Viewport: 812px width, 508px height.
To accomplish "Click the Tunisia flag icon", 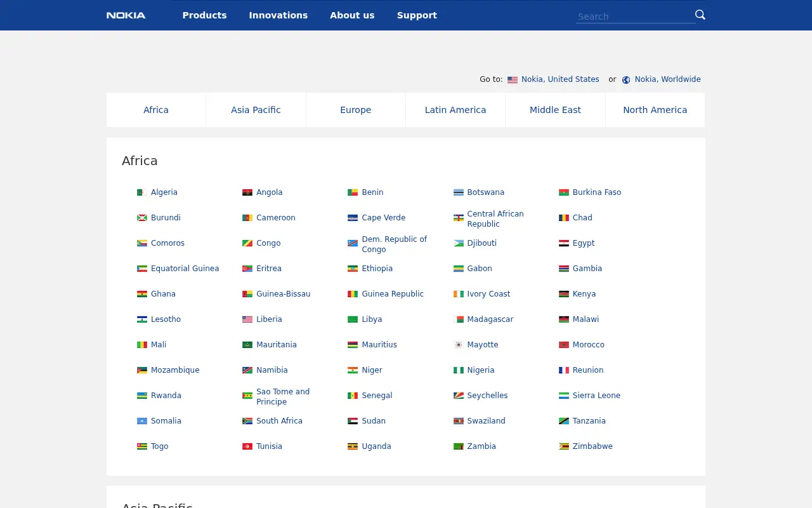I will 247,446.
